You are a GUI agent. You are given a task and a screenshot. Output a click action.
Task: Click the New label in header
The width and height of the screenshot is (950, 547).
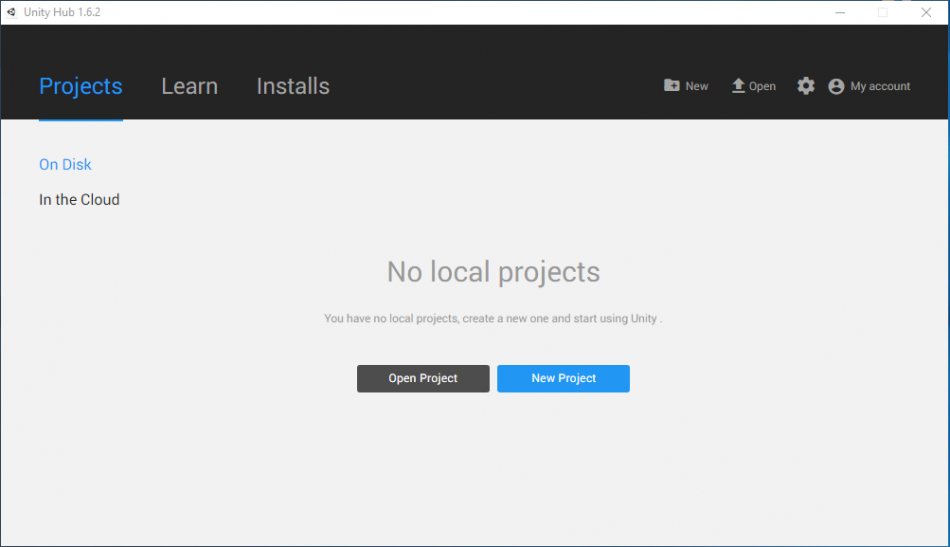coord(697,86)
